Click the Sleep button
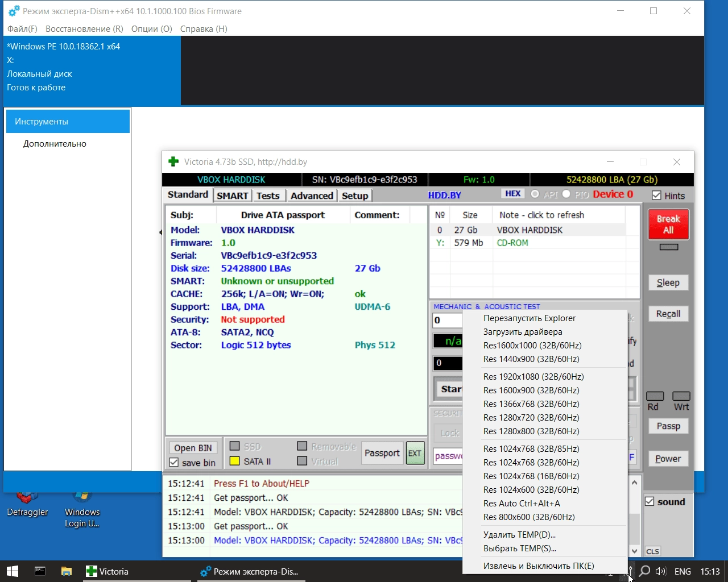The width and height of the screenshot is (728, 582). click(x=668, y=282)
